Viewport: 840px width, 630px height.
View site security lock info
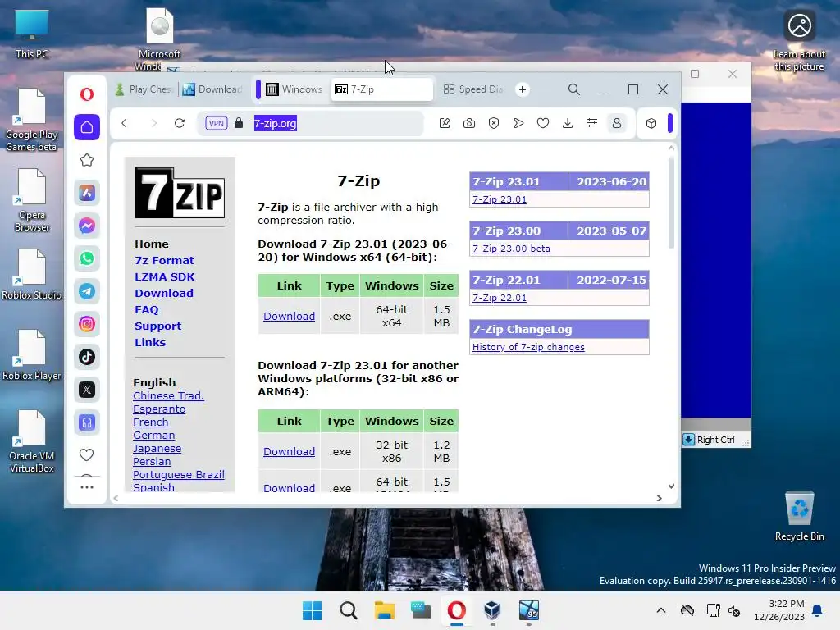click(x=239, y=123)
